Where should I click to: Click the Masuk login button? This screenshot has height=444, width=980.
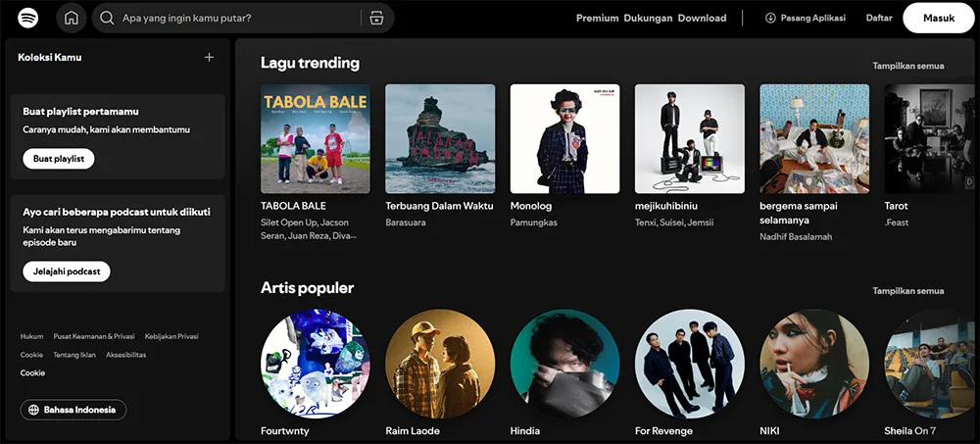pyautogui.click(x=938, y=19)
